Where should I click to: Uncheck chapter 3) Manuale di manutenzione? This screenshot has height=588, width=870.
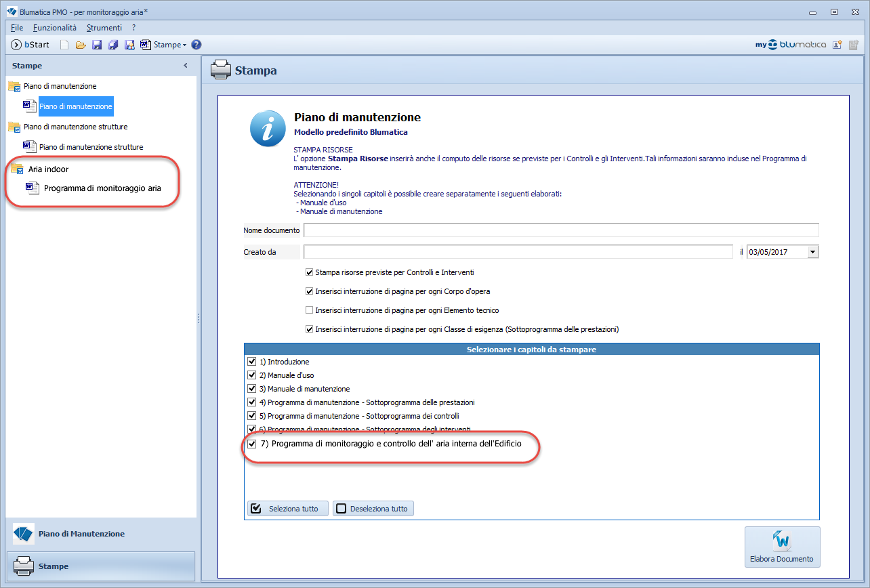tap(252, 389)
